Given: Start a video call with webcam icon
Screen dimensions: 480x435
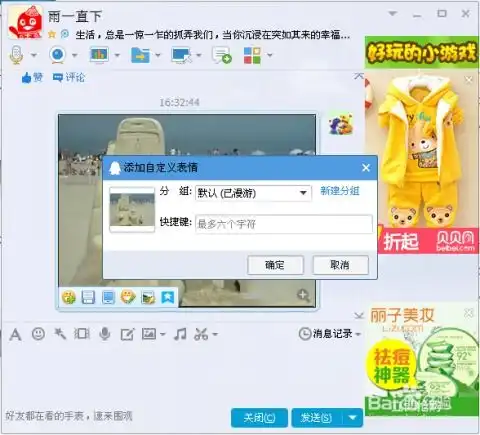Looking at the screenshot, I should coord(57,55).
